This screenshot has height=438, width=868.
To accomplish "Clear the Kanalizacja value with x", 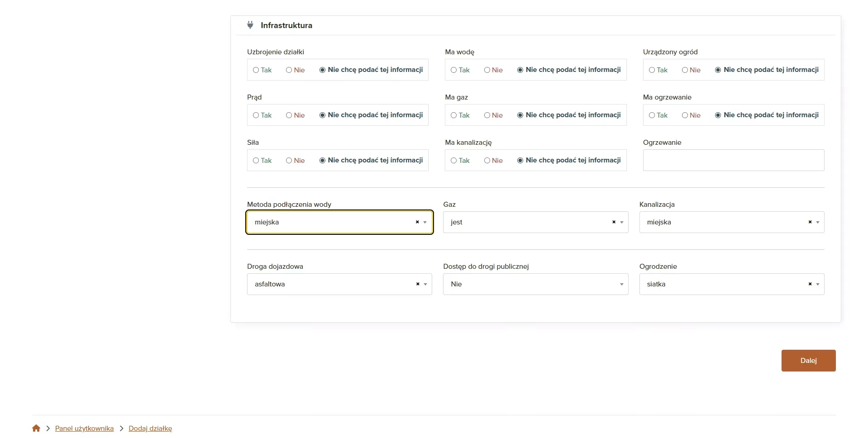I will (810, 222).
